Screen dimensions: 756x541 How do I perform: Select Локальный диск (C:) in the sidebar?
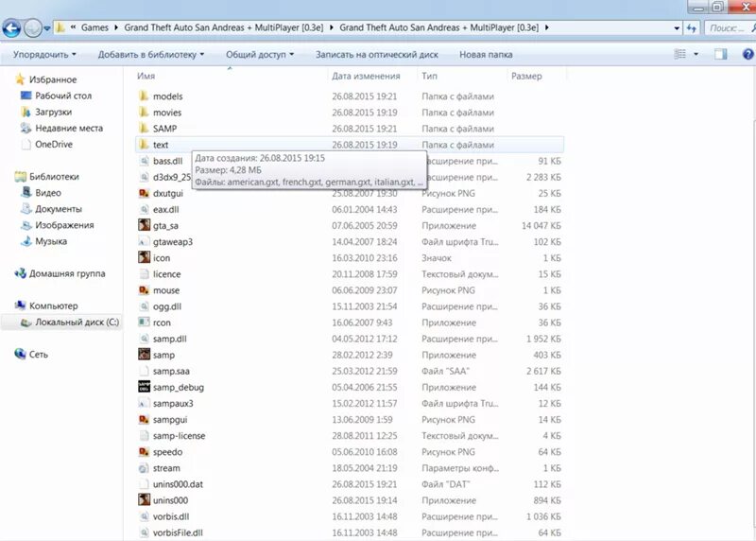[77, 322]
